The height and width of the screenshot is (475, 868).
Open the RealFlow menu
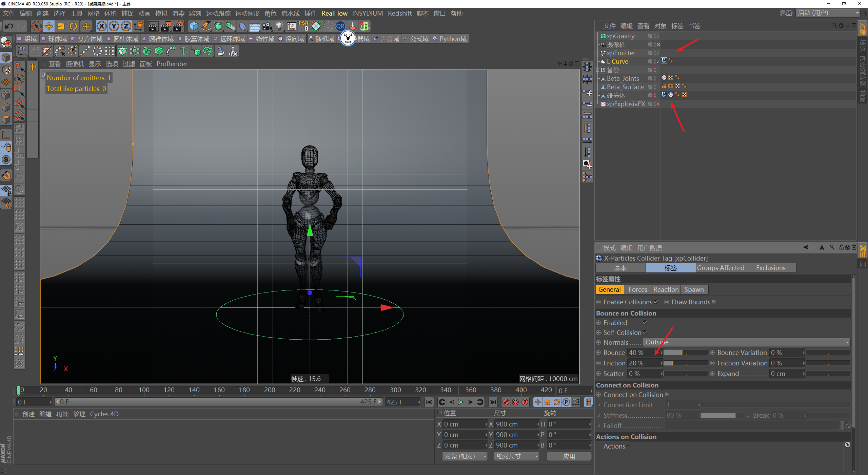coord(334,13)
